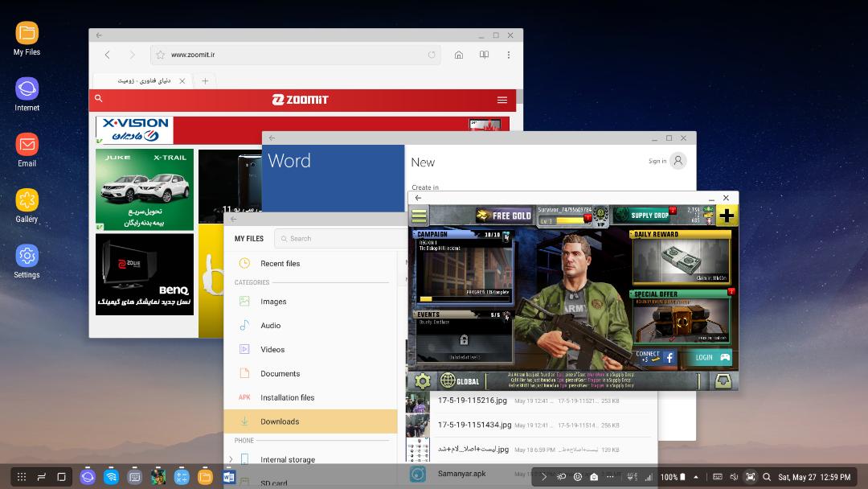This screenshot has width=868, height=489.
Task: Switch to Calculator in taskbar
Action: [182, 476]
